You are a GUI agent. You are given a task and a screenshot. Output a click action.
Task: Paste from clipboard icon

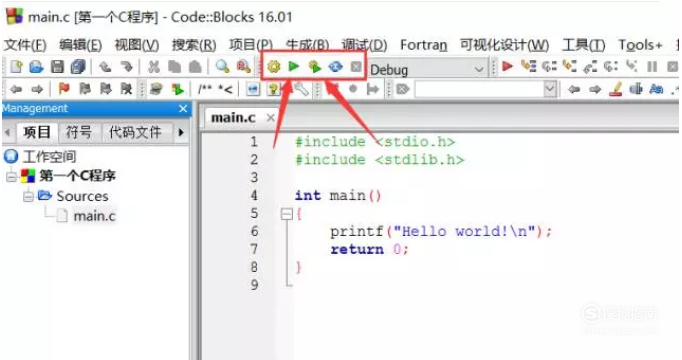click(x=195, y=67)
